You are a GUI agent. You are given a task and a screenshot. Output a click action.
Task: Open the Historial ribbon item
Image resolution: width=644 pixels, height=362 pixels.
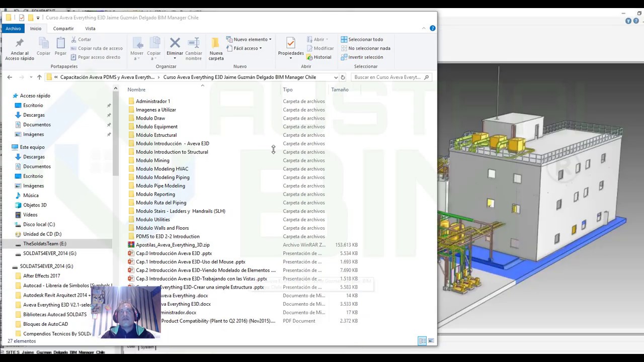coord(319,57)
